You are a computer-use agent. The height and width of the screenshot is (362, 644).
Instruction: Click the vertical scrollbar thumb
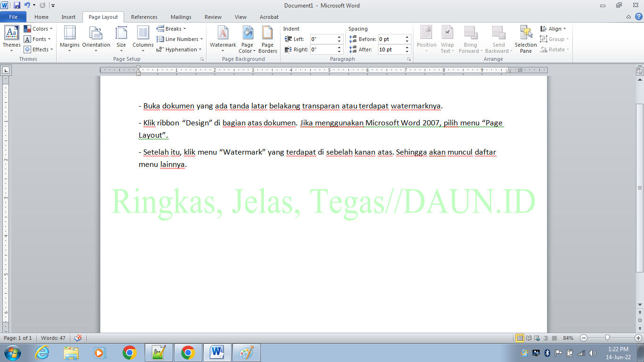640,188
